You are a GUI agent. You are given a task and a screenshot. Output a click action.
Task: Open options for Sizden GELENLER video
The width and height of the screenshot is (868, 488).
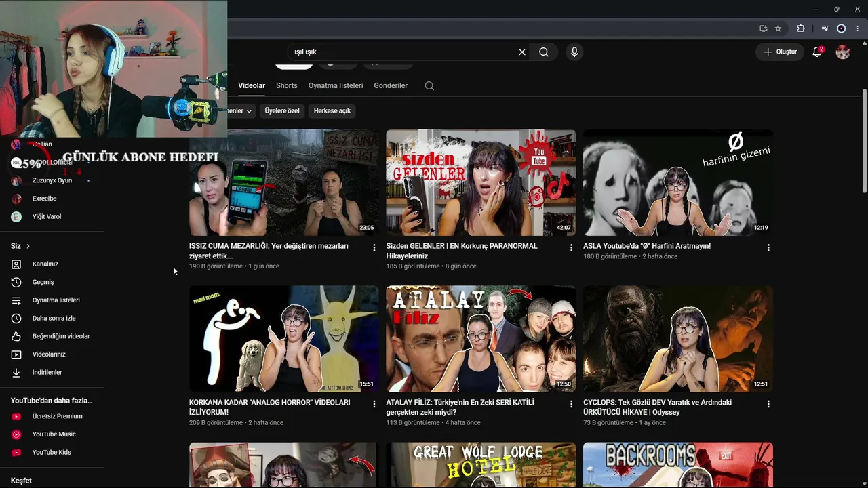coord(571,248)
